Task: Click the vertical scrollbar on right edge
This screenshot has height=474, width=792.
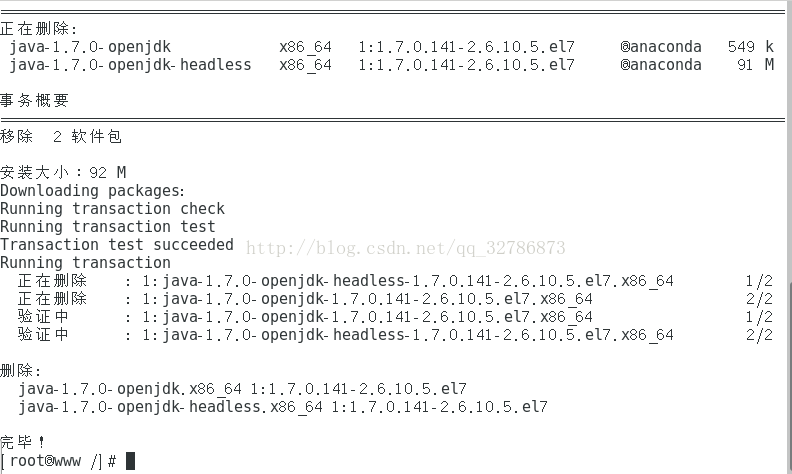Action: point(787,237)
